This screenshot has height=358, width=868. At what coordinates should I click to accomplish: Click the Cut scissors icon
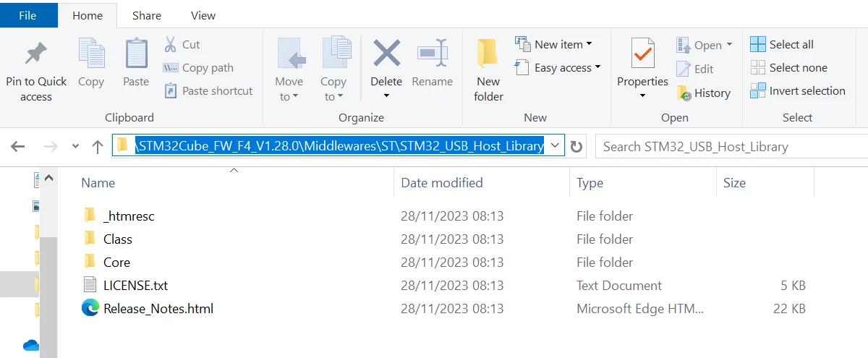tap(171, 44)
